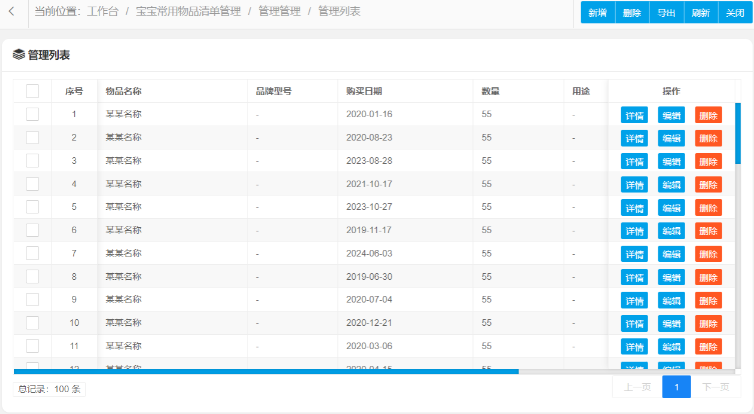This screenshot has height=414, width=754.
Task: View 详情 for row 2
Action: coord(634,138)
